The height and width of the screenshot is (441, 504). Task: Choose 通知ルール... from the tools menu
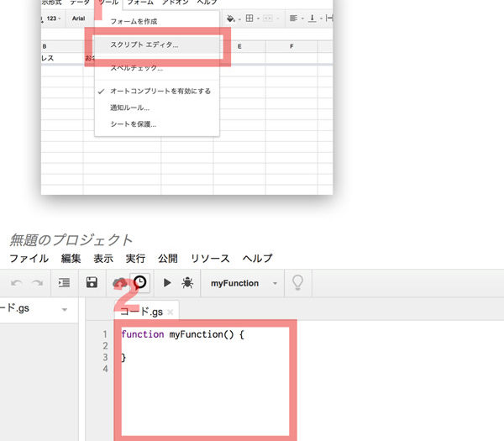pos(130,108)
